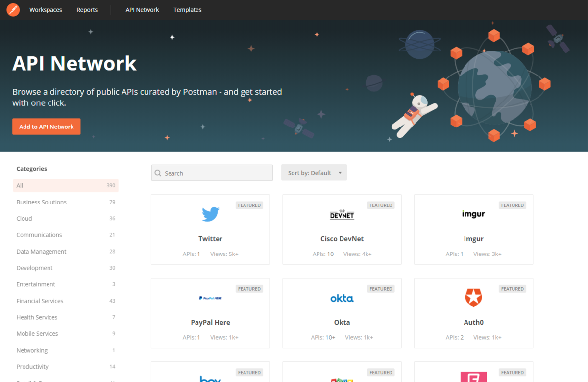Click the Postman logo icon
This screenshot has width=588, height=382.
tap(13, 10)
